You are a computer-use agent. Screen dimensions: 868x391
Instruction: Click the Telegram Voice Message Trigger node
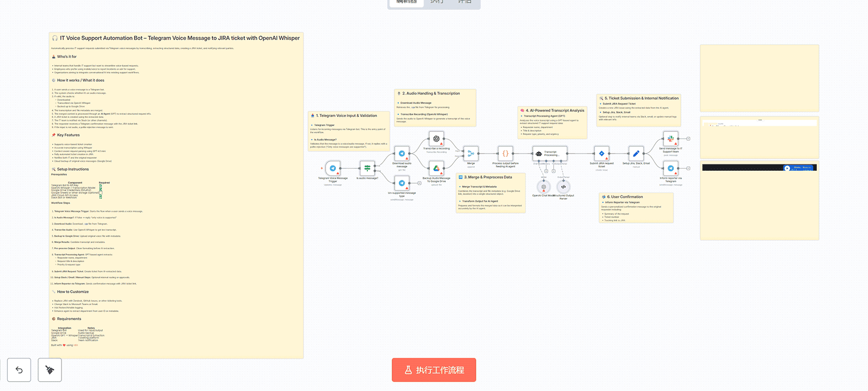coord(333,168)
